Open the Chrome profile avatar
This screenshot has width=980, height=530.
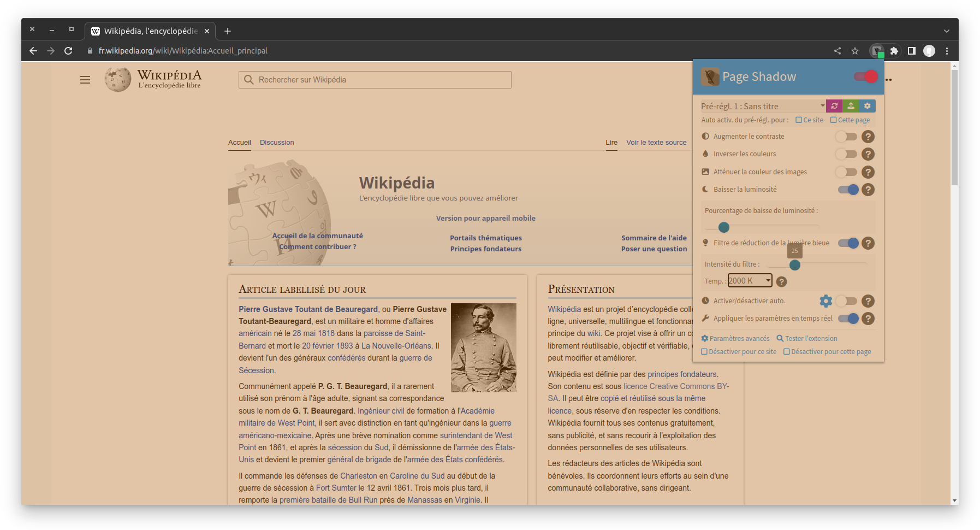929,51
